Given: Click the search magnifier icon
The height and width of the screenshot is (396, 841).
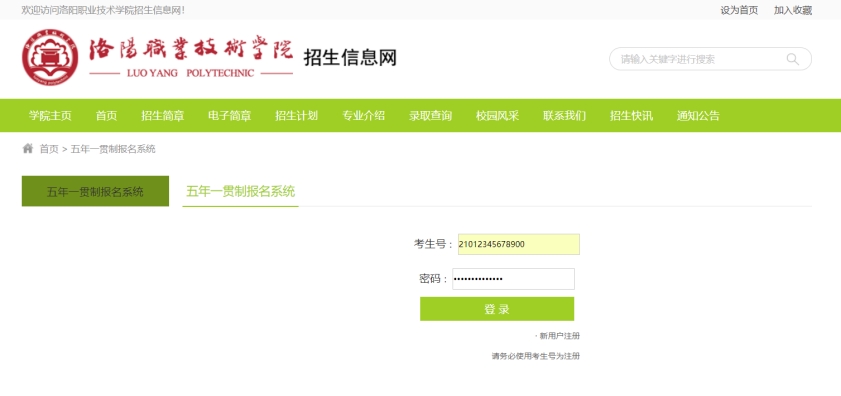Looking at the screenshot, I should pyautogui.click(x=792, y=59).
